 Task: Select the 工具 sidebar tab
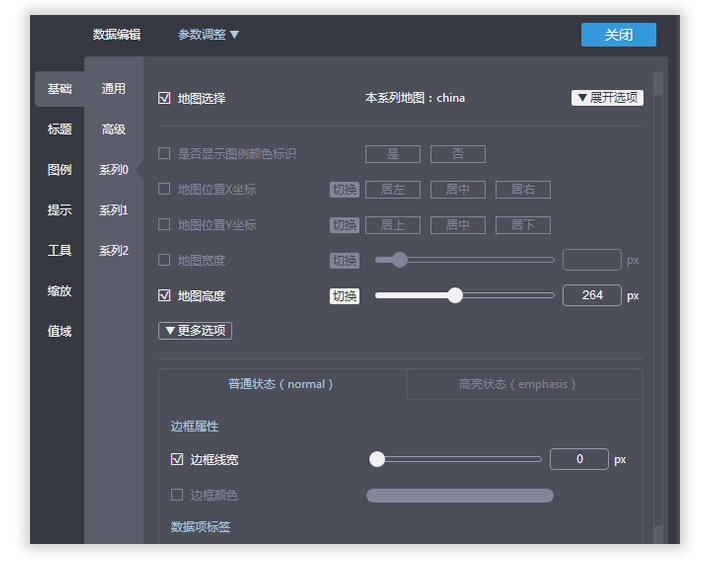[60, 250]
